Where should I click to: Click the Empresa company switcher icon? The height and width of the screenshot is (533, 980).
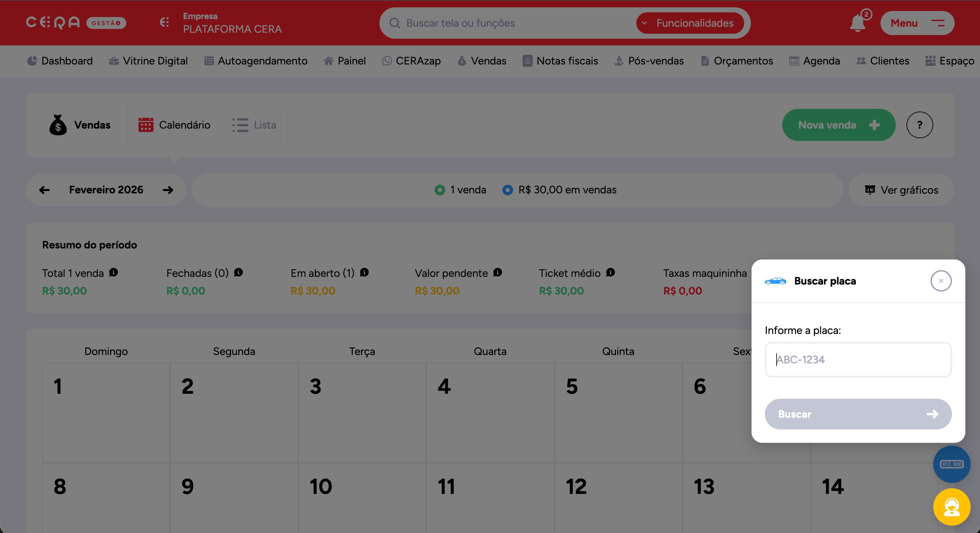click(164, 23)
